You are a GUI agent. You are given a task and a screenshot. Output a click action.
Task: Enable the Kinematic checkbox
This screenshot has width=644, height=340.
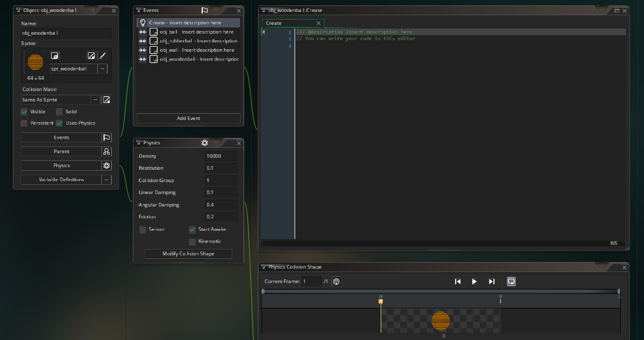point(192,242)
